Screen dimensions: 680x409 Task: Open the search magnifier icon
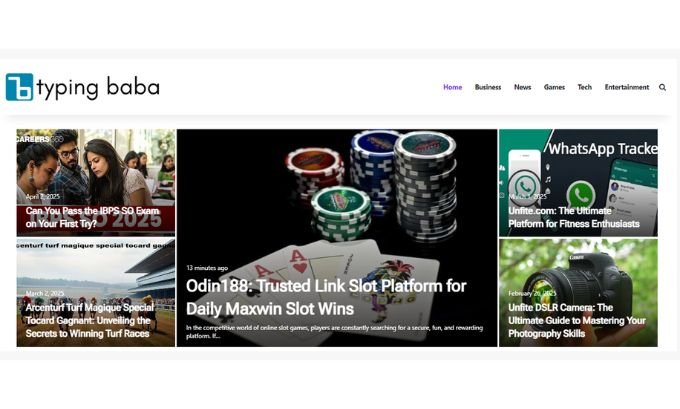[x=662, y=87]
